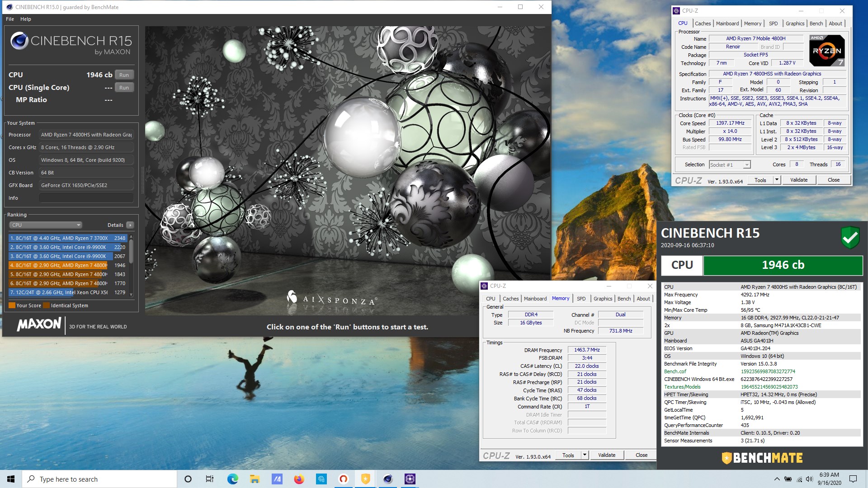
Task: Switch to CPU tab in lower CPU-Z window
Action: coord(491,299)
